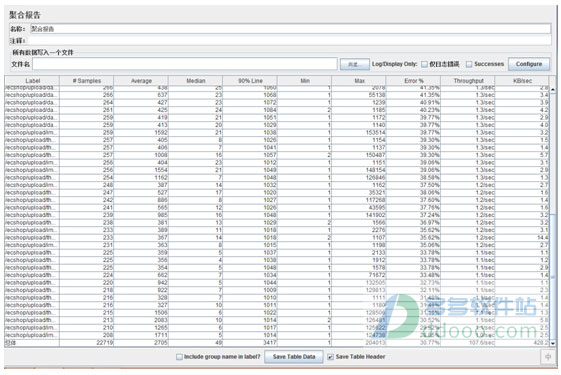Viewport: 561px width, 375px height.
Task: Click the Average column header
Action: click(x=141, y=81)
